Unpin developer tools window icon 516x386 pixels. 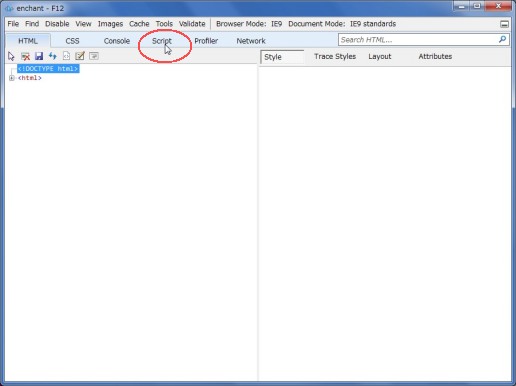point(504,24)
